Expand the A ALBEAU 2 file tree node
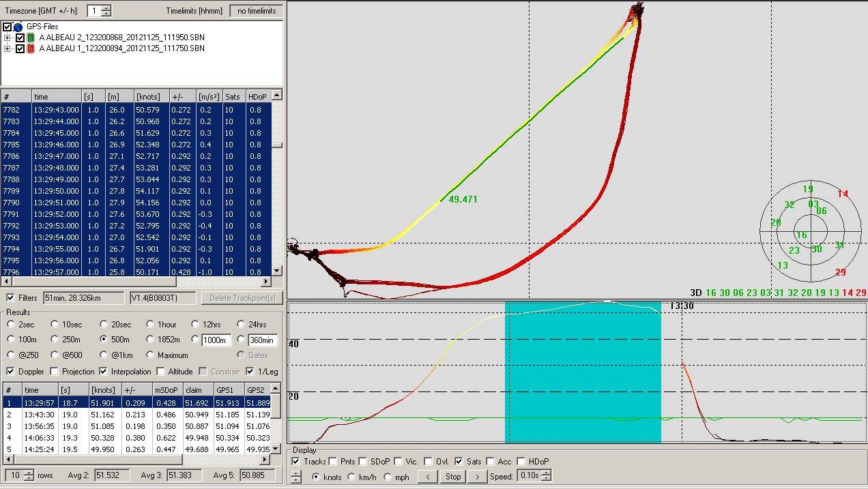 (8, 38)
